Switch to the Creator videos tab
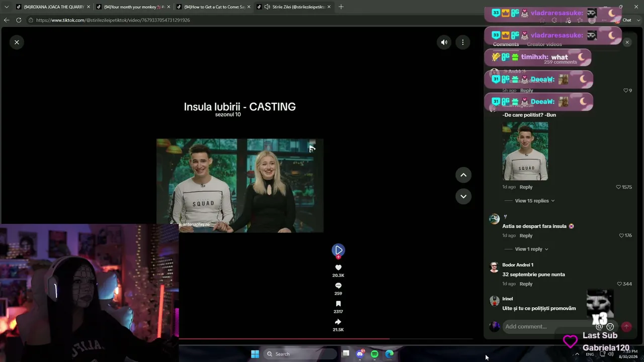The height and width of the screenshot is (362, 644). [544, 44]
